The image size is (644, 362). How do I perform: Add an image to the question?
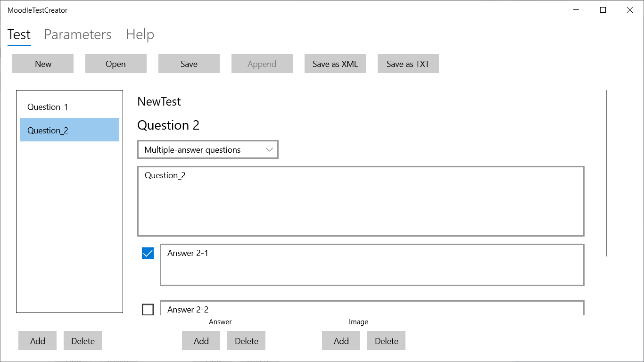pos(341,341)
